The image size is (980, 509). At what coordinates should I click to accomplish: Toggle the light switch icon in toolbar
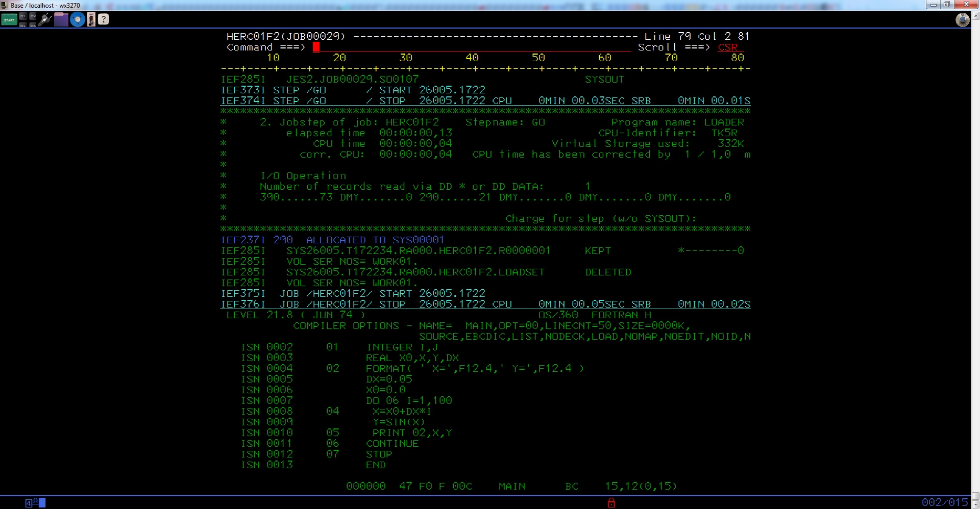tap(91, 20)
